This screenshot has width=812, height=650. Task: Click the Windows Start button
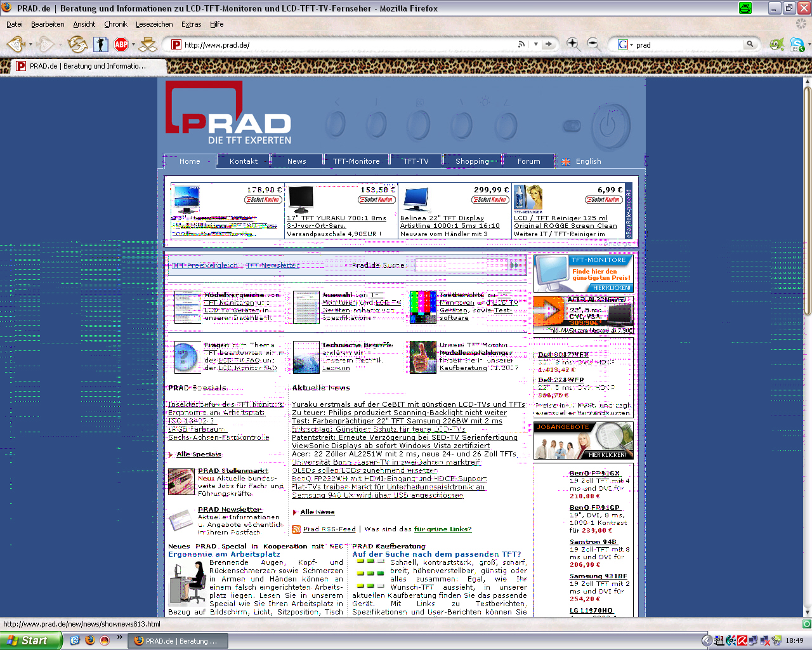(30, 640)
